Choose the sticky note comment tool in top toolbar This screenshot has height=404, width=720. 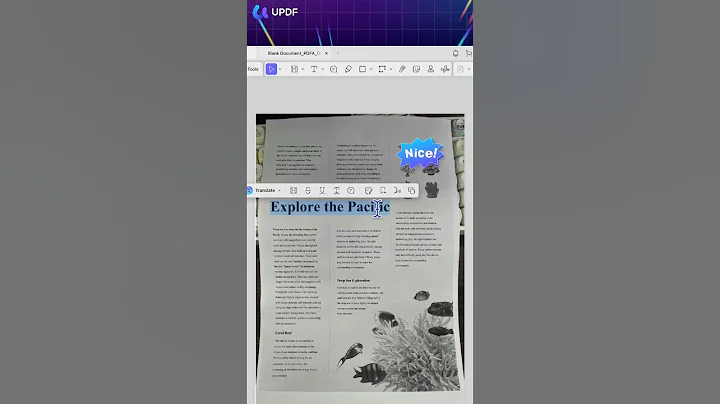tap(334, 69)
